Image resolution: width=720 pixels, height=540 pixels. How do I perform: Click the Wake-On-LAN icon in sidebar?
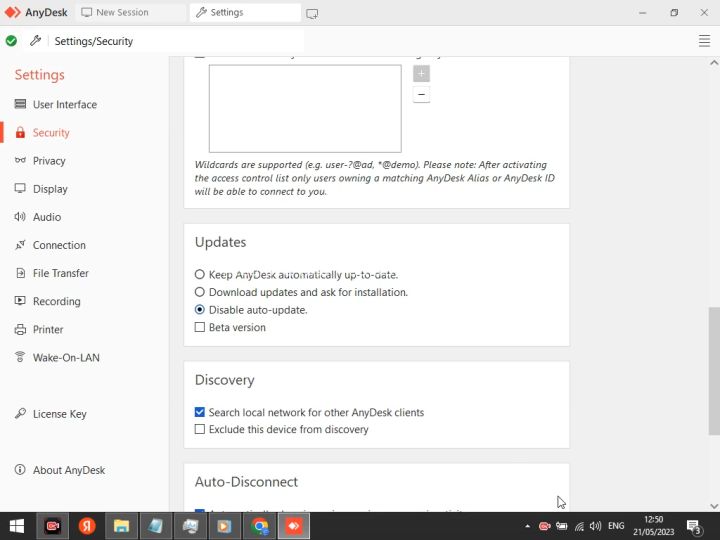(x=20, y=357)
